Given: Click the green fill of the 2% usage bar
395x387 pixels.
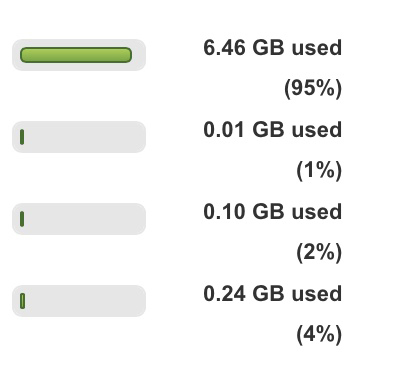Looking at the screenshot, I should tap(22, 219).
